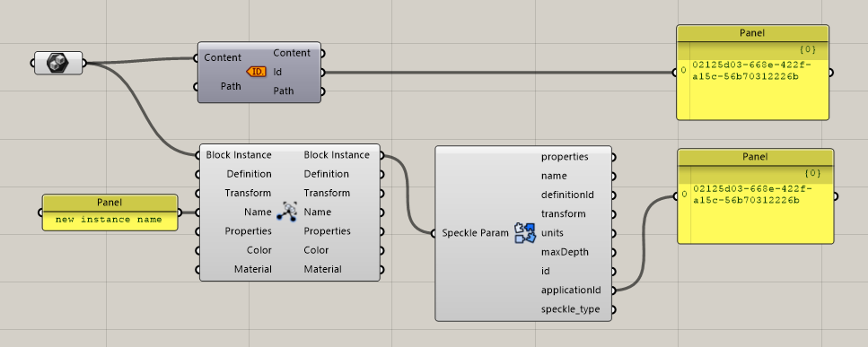This screenshot has width=868, height=347.
Task: Click the Color output label
Action: 316,250
